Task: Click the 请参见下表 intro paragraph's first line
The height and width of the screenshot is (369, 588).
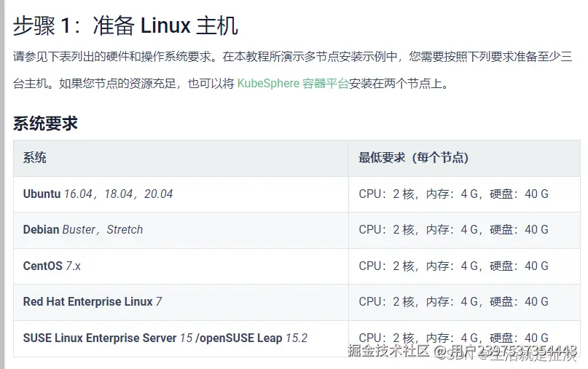Action: click(291, 56)
